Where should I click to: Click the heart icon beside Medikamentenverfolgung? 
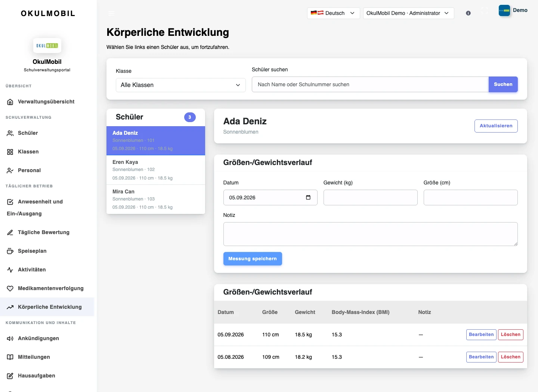(x=10, y=289)
